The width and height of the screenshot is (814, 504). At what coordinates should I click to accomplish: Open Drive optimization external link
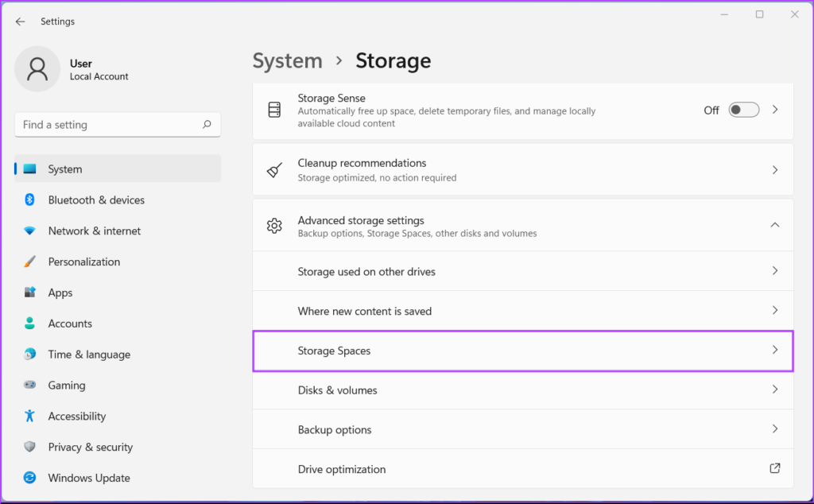774,469
